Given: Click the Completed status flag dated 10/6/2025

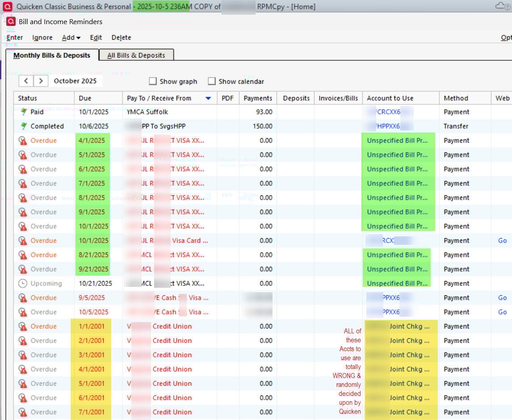Looking at the screenshot, I should tap(24, 126).
